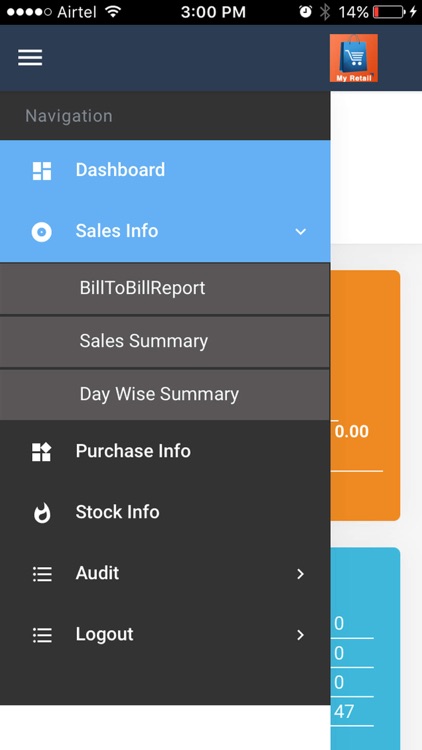422x750 pixels.
Task: Click the Purchase Info widgets icon
Action: tap(42, 452)
